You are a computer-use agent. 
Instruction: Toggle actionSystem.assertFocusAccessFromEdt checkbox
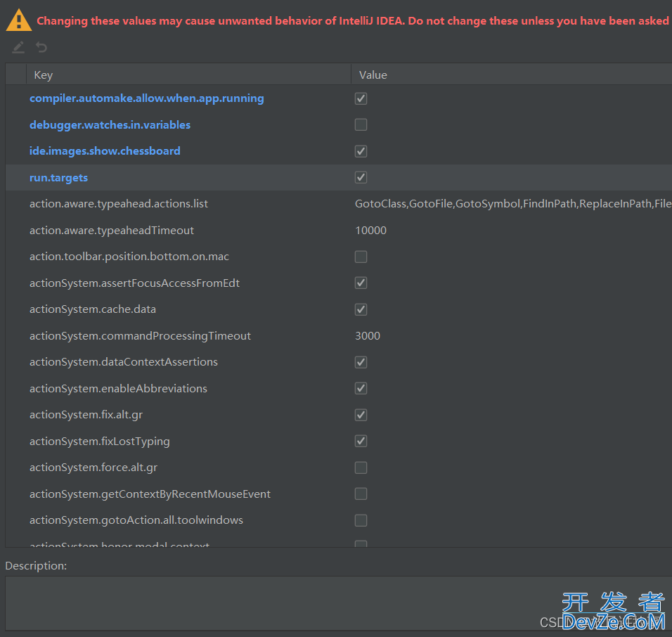pyautogui.click(x=361, y=283)
